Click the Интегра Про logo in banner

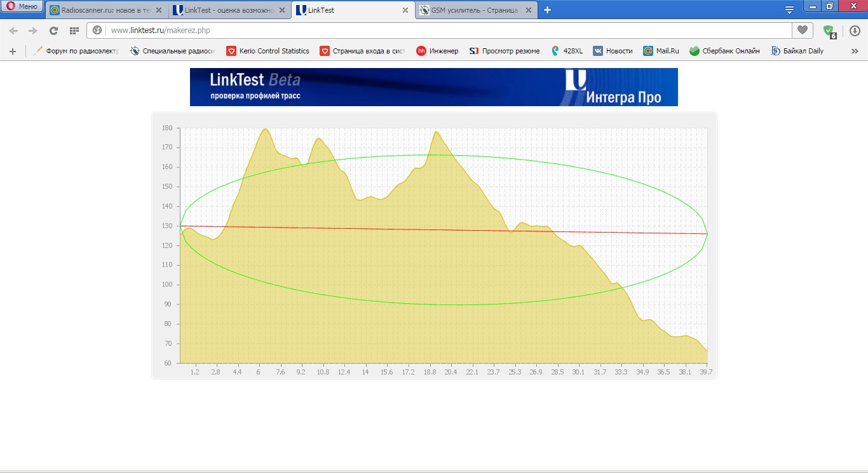coord(613,87)
